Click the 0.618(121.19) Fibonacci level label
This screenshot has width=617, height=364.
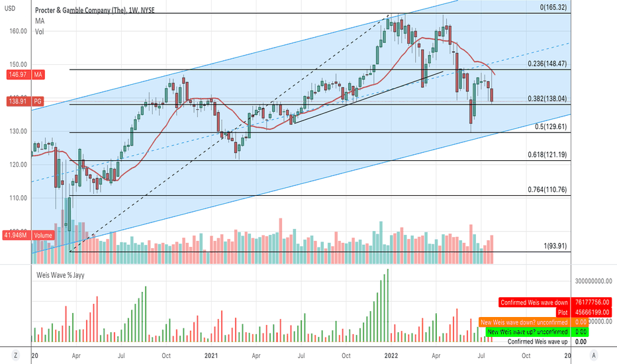(x=547, y=155)
